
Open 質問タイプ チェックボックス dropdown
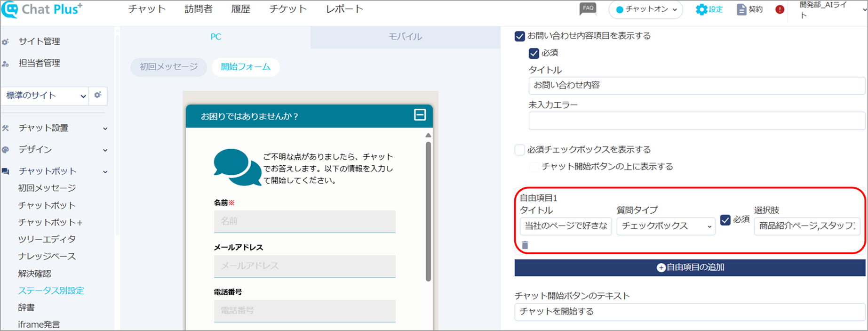(x=666, y=226)
